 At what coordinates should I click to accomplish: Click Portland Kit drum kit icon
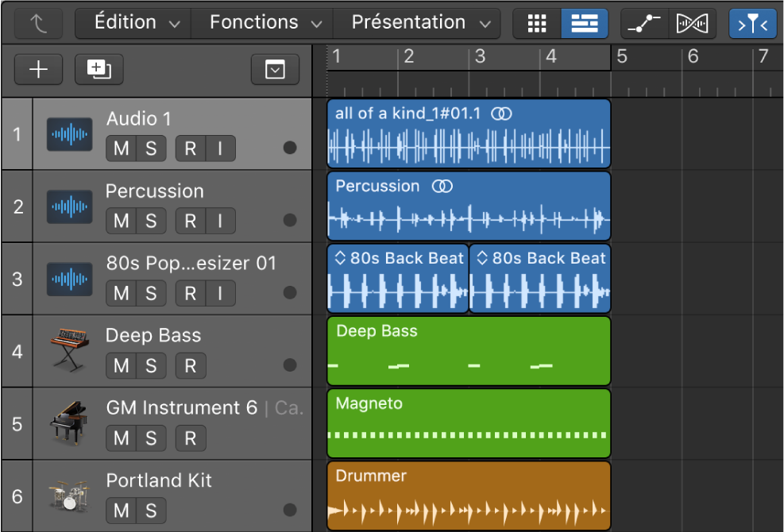coord(69,496)
